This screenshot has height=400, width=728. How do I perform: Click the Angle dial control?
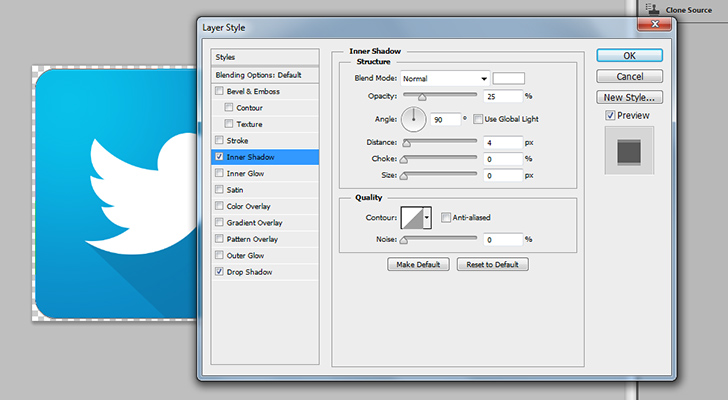[414, 120]
